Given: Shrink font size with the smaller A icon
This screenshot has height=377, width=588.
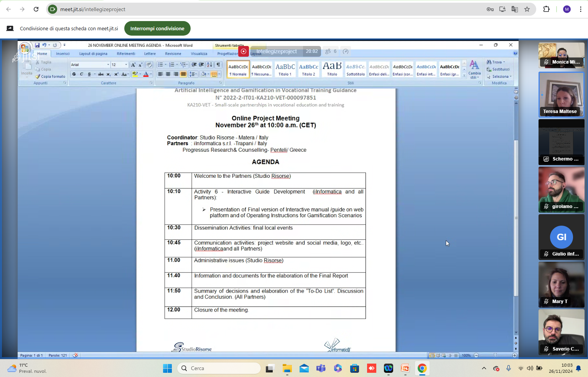Looking at the screenshot, I should click(x=140, y=65).
